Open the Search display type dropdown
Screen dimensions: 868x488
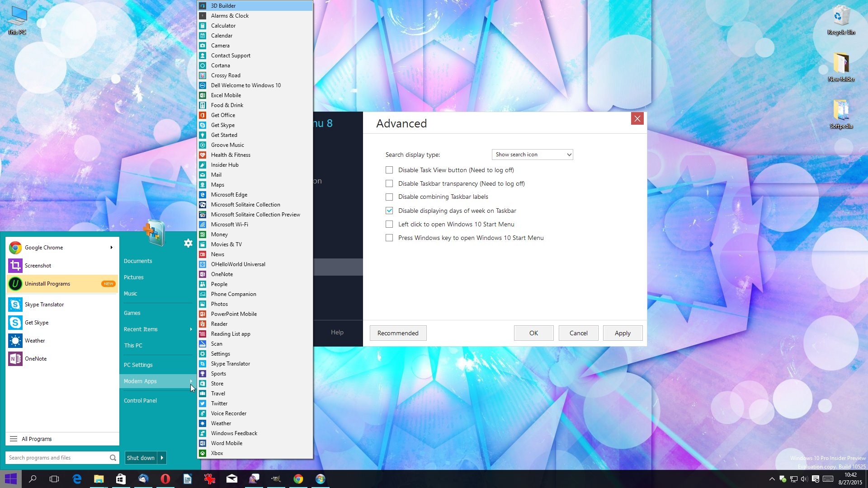(x=532, y=155)
